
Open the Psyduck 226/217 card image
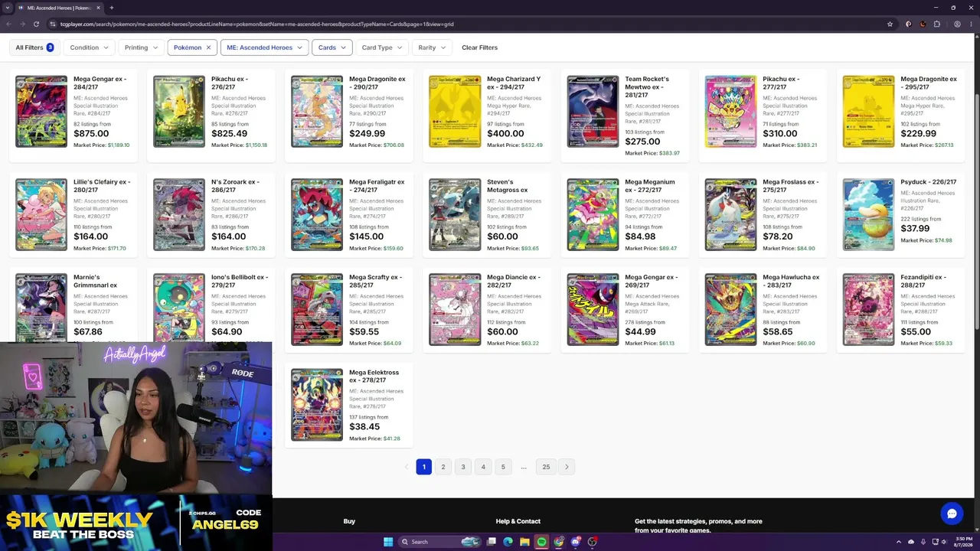coord(868,214)
